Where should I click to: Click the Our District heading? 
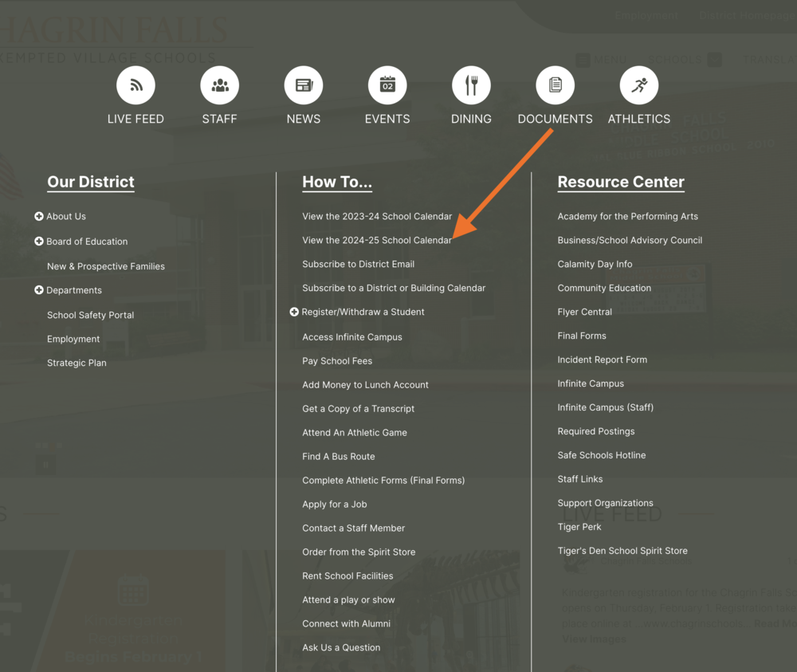coord(91,182)
